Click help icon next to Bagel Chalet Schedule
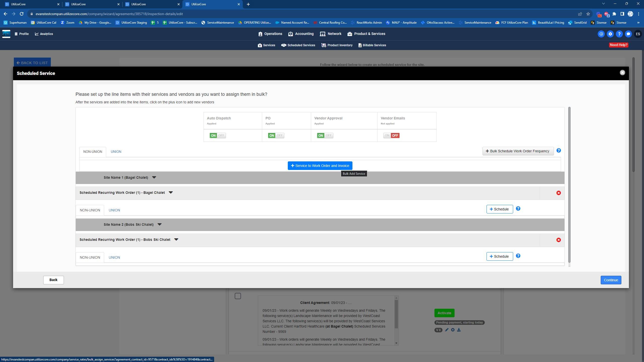The image size is (644, 362). tap(518, 209)
